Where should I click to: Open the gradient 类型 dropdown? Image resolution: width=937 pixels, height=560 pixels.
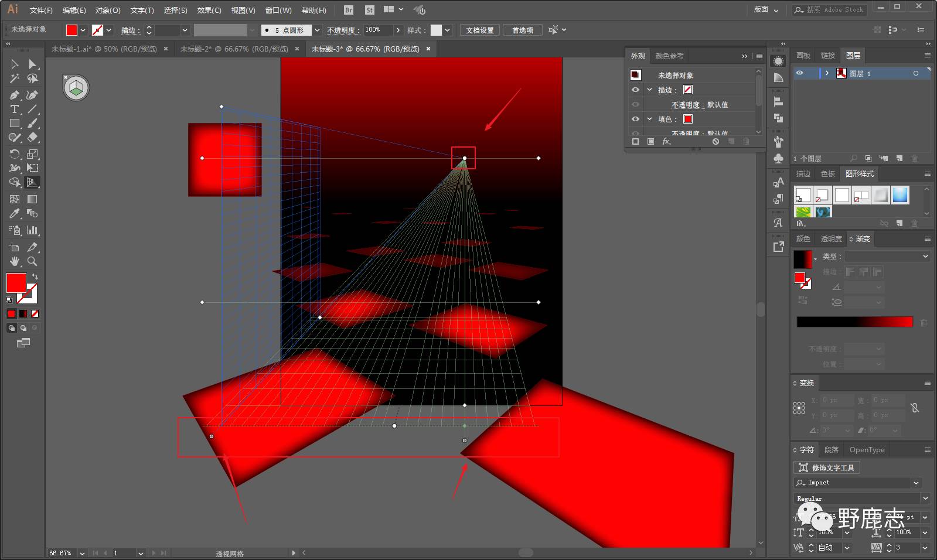coord(887,256)
